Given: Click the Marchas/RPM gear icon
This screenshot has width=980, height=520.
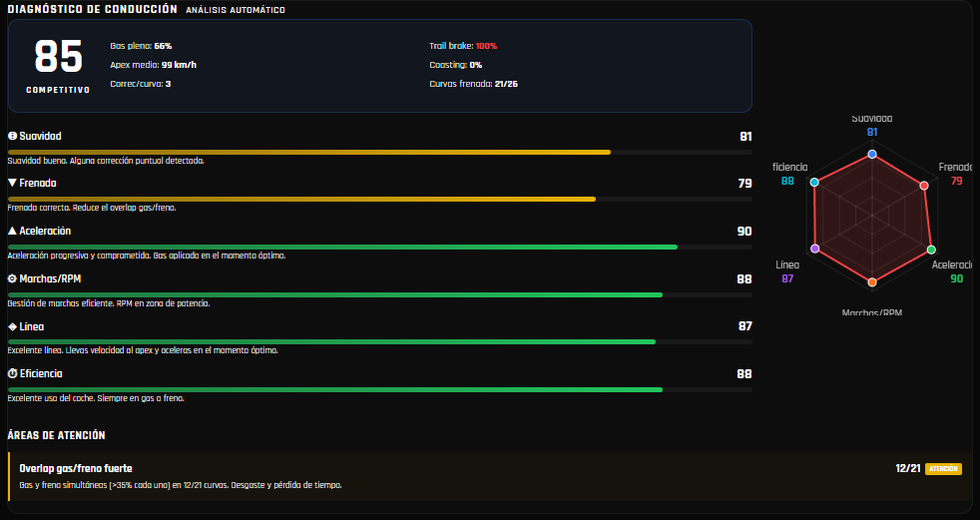Looking at the screenshot, I should click(12, 278).
